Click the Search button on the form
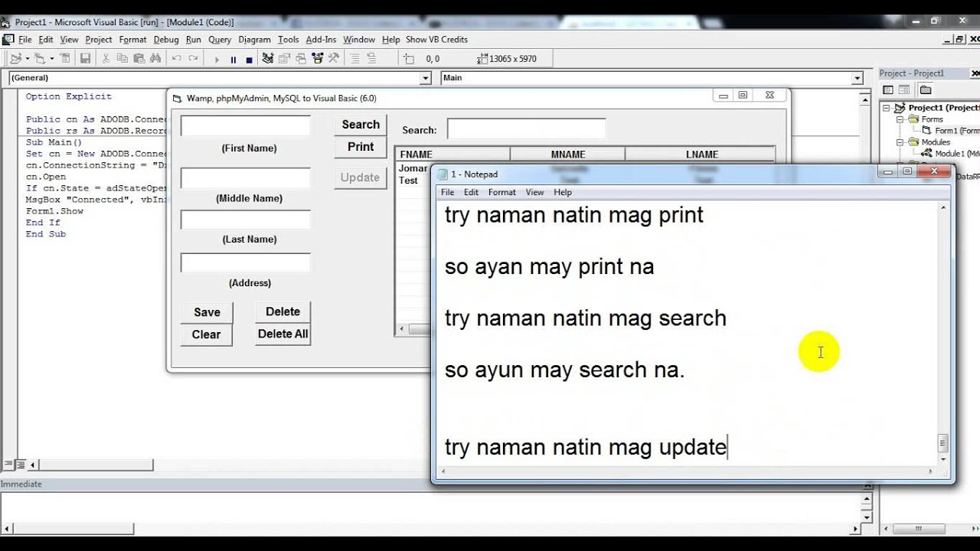980x551 pixels. point(361,125)
